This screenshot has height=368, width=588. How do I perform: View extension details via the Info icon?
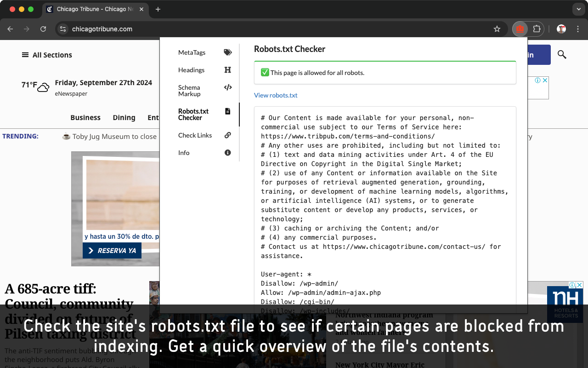(x=228, y=153)
